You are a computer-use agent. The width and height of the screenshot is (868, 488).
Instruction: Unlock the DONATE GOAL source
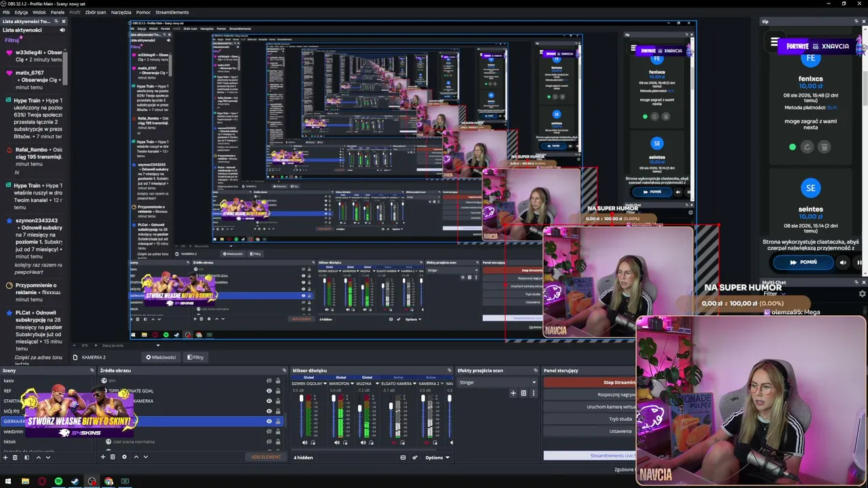coord(278,391)
